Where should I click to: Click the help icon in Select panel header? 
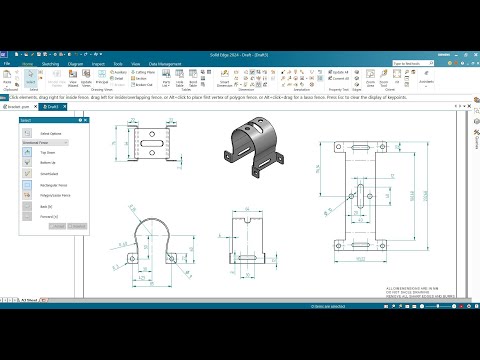tap(80, 120)
